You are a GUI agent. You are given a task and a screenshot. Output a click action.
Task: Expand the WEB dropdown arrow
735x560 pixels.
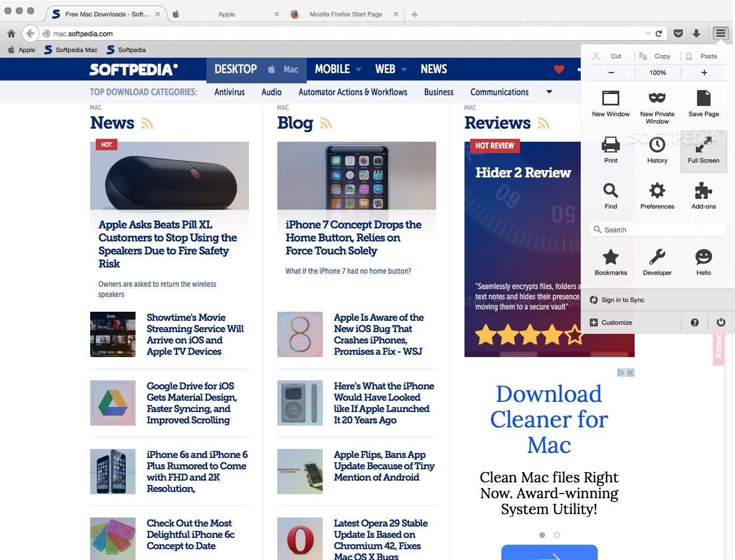pos(404,69)
